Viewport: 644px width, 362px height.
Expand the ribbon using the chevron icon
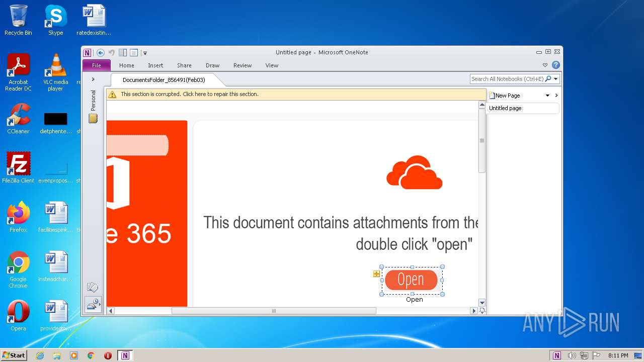[545, 65]
